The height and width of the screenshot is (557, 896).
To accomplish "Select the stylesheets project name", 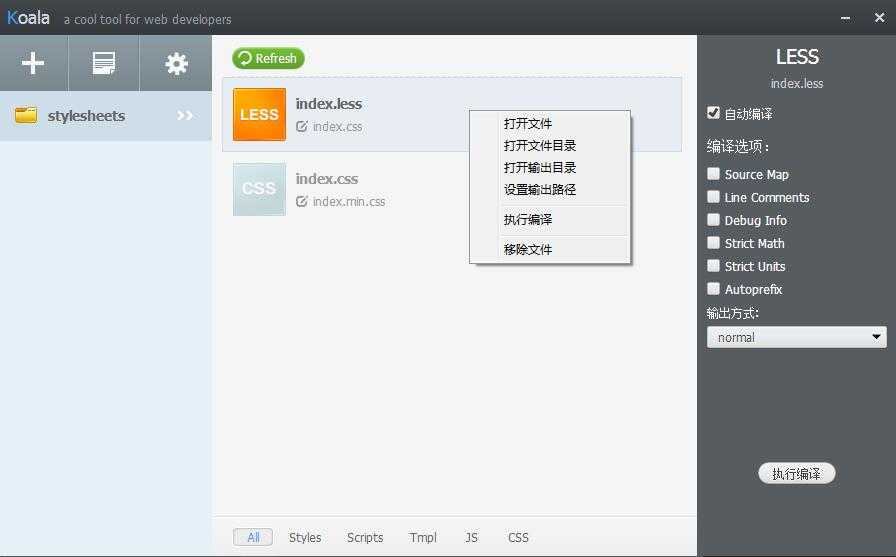I will click(86, 116).
